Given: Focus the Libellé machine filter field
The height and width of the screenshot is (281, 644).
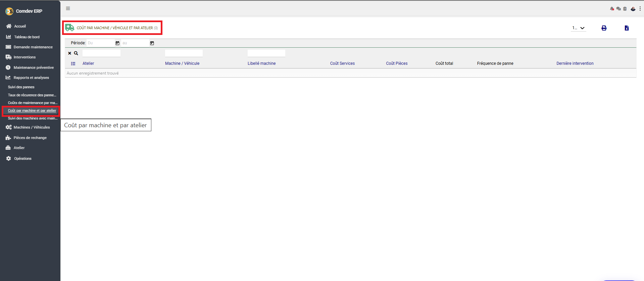Looking at the screenshot, I should [266, 53].
